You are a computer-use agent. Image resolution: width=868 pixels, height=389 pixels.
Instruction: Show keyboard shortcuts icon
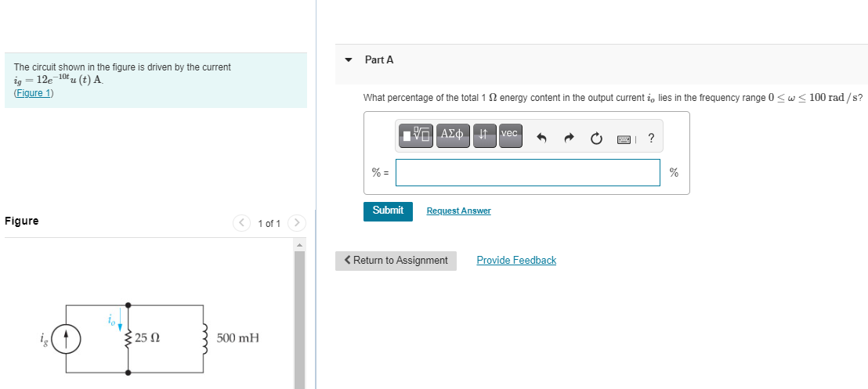point(624,139)
